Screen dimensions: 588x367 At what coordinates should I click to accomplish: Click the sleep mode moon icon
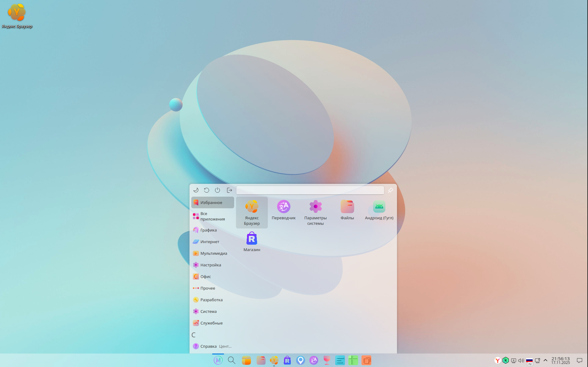pos(196,190)
